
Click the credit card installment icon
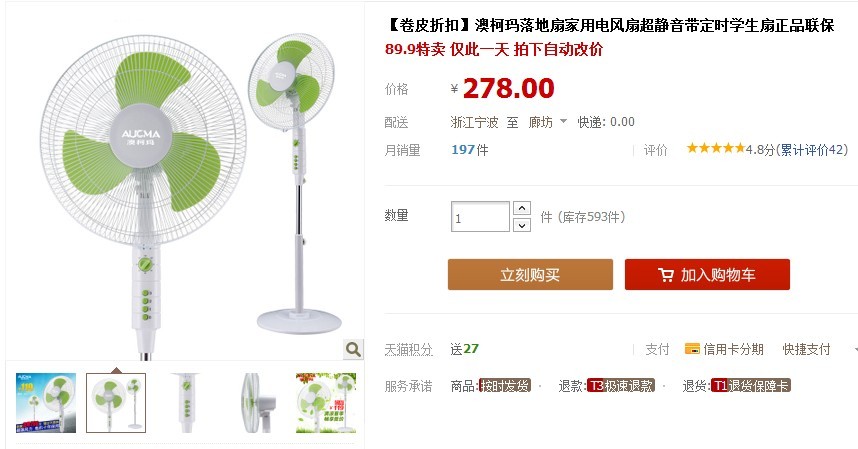tap(692, 349)
